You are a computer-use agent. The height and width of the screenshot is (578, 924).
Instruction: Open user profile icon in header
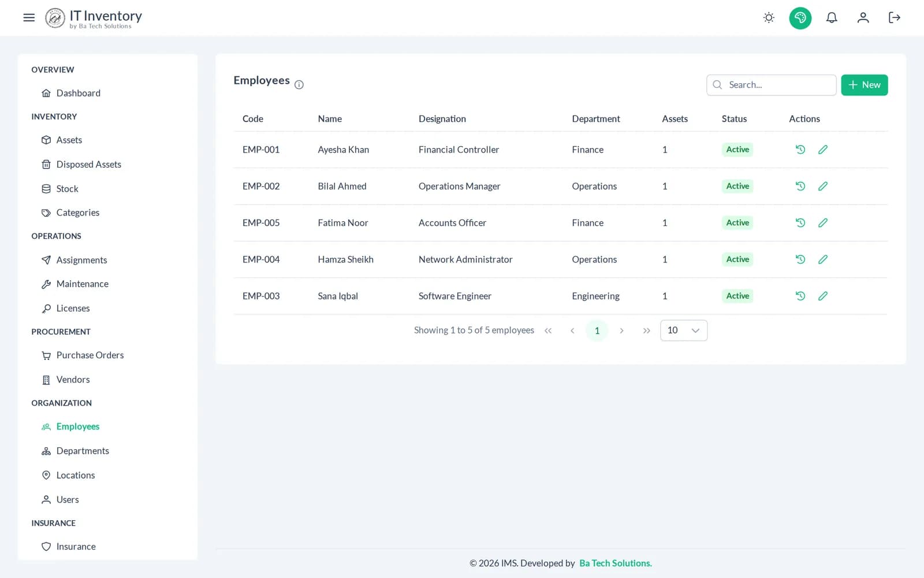(863, 18)
